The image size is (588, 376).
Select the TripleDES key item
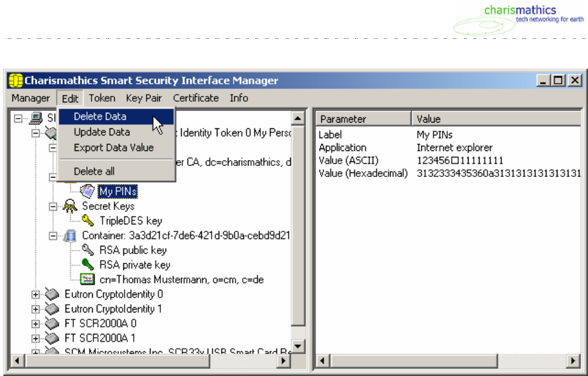[130, 220]
